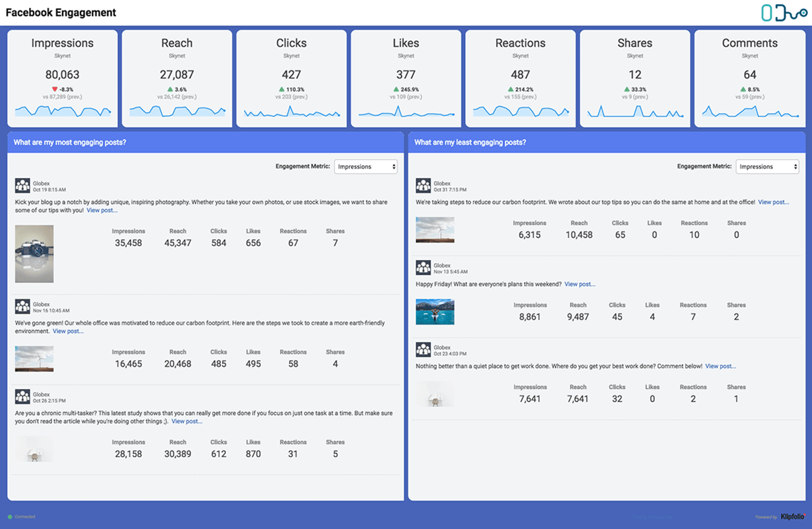Follow View post link on multi-tasker post
The width and height of the screenshot is (812, 529).
click(186, 421)
